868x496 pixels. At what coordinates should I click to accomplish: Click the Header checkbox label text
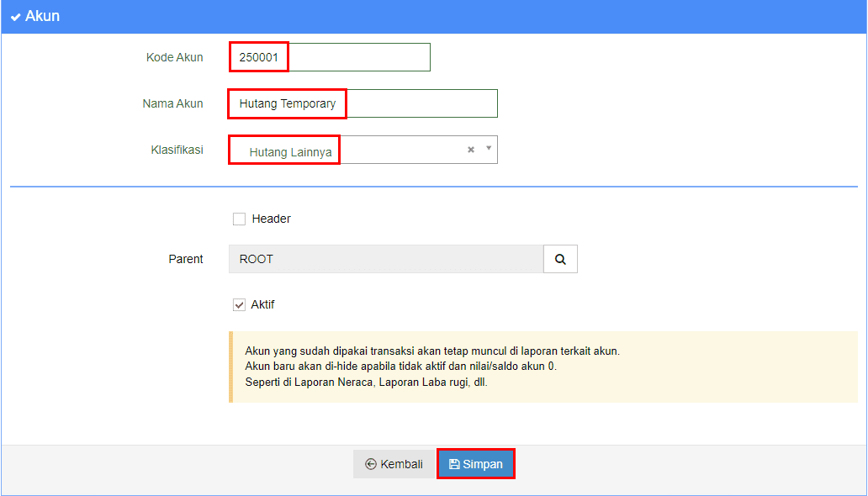271,219
